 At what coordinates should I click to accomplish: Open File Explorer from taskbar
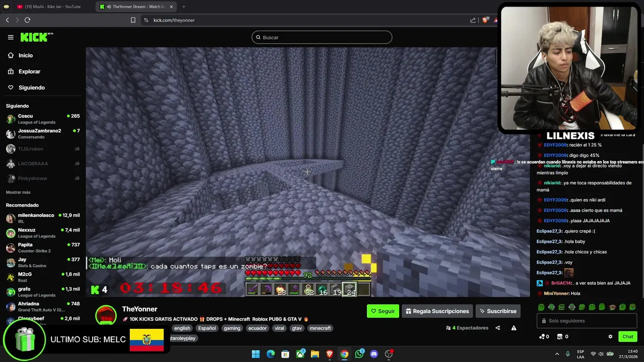[315, 354]
